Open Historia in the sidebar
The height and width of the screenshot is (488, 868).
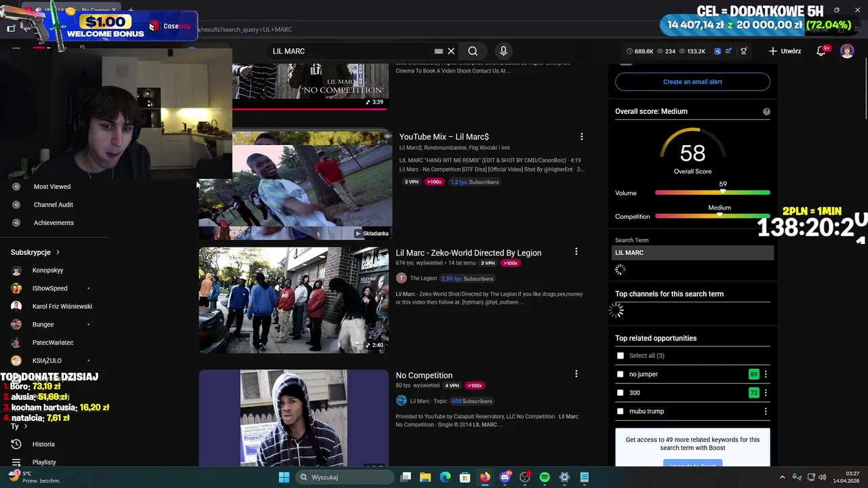[x=43, y=444]
